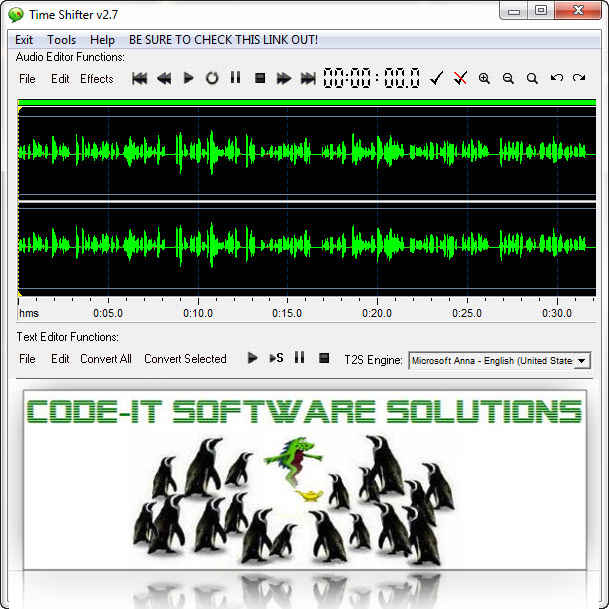Open the Effects menu

pos(97,79)
